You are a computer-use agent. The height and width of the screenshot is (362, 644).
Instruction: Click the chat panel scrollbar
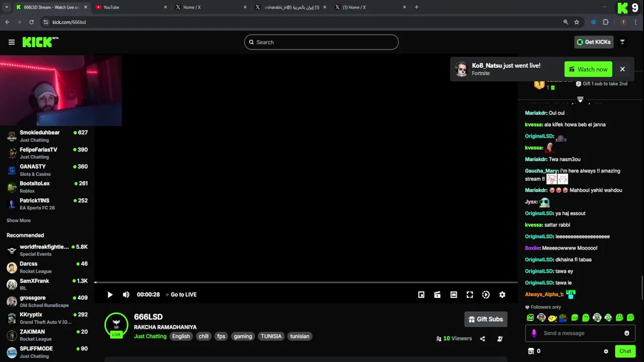(x=642, y=287)
